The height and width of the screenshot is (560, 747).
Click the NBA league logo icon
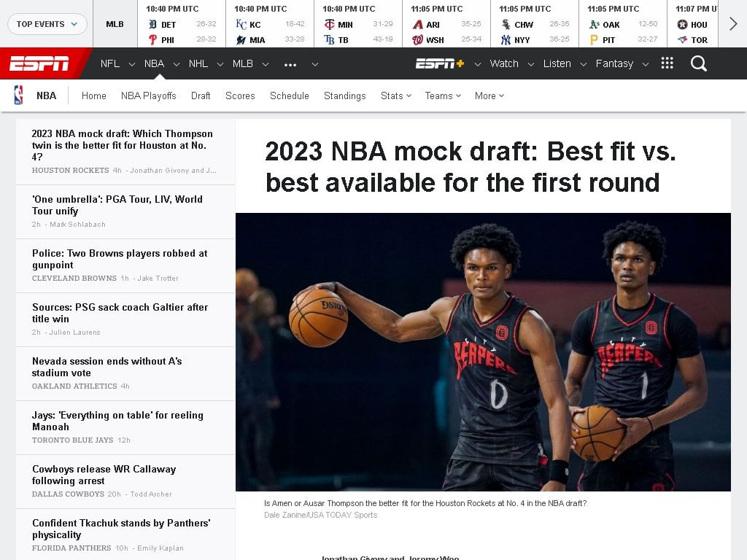(18, 96)
